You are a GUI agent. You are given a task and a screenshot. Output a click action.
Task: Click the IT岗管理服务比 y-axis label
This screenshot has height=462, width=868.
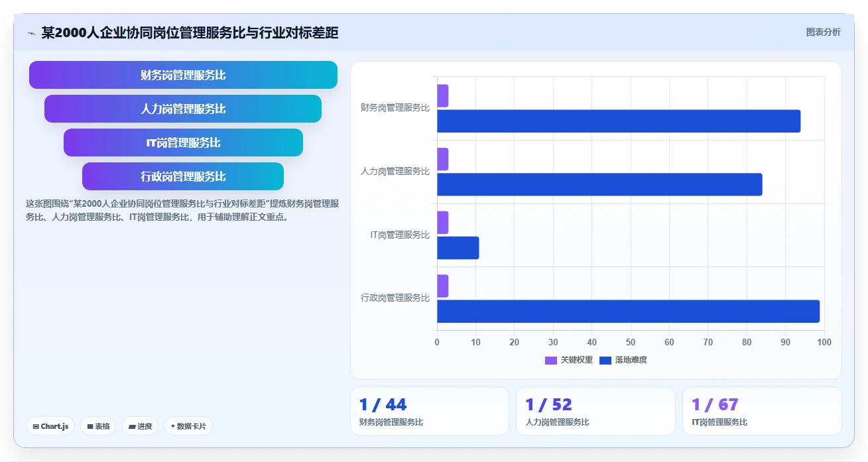[400, 235]
